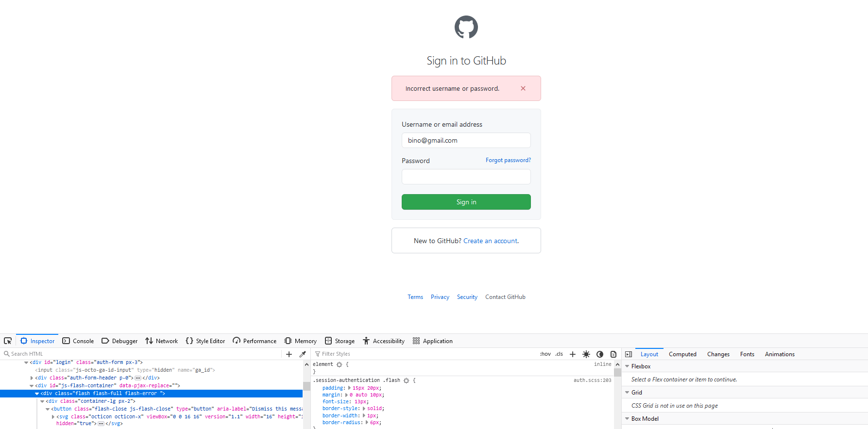Open the Inspector tab
This screenshot has width=868, height=429.
coord(37,341)
